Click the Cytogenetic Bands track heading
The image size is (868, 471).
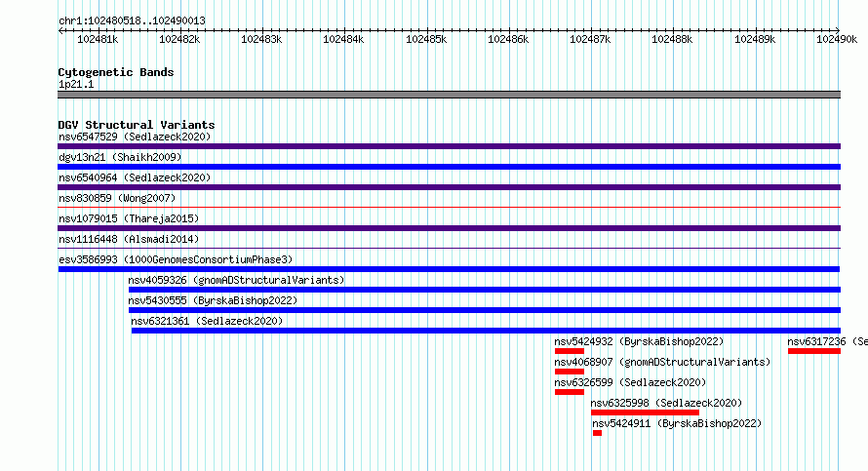click(116, 72)
